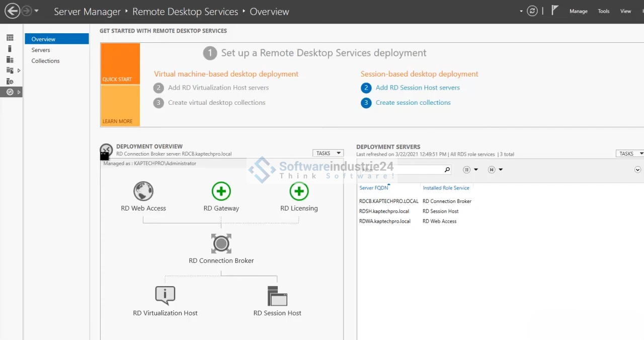Image resolution: width=644 pixels, height=340 pixels.
Task: Select Collections in the navigation pane
Action: pos(45,61)
